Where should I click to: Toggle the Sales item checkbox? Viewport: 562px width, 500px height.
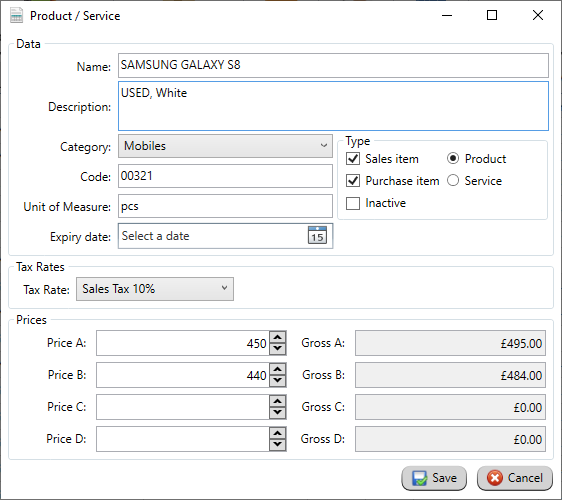[x=353, y=158]
